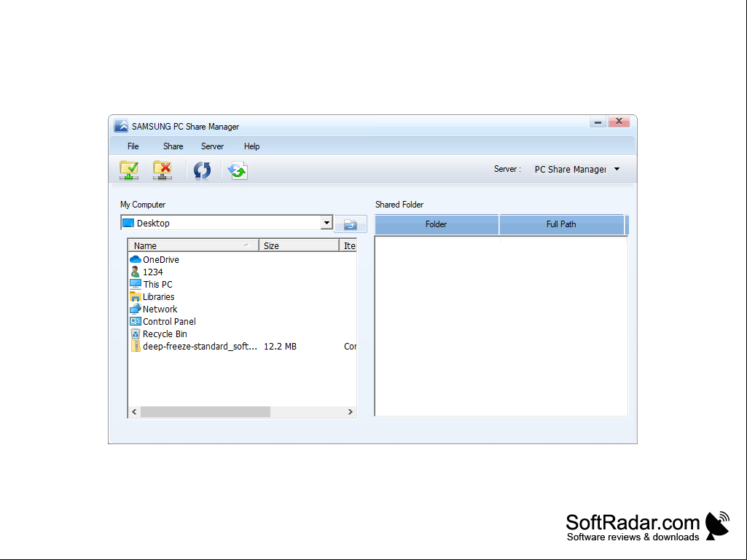This screenshot has width=747, height=560.
Task: Click the Folder column header in Shared Folder
Action: coord(437,224)
